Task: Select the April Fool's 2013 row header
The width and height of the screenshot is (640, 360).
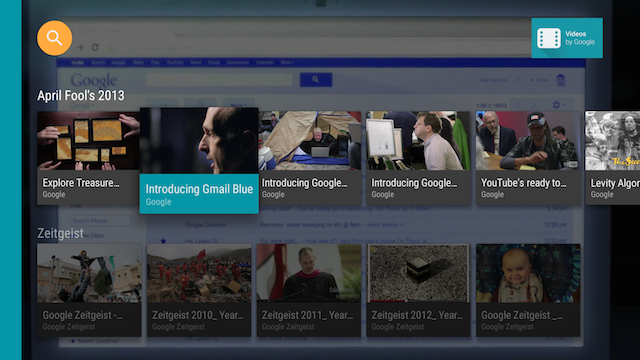Action: [81, 96]
